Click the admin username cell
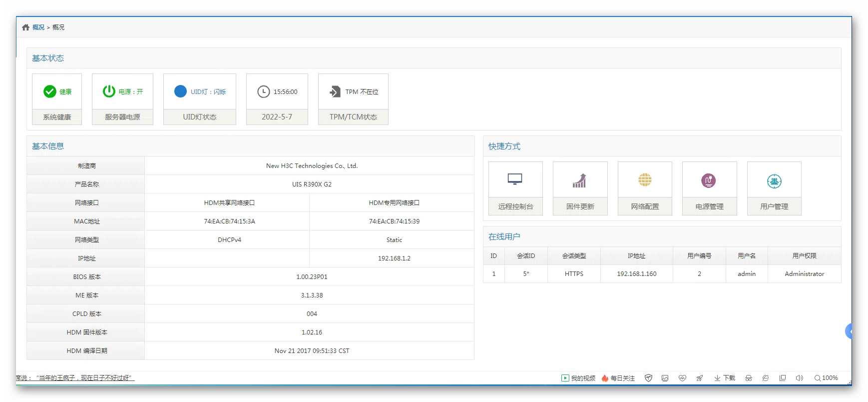 click(747, 274)
